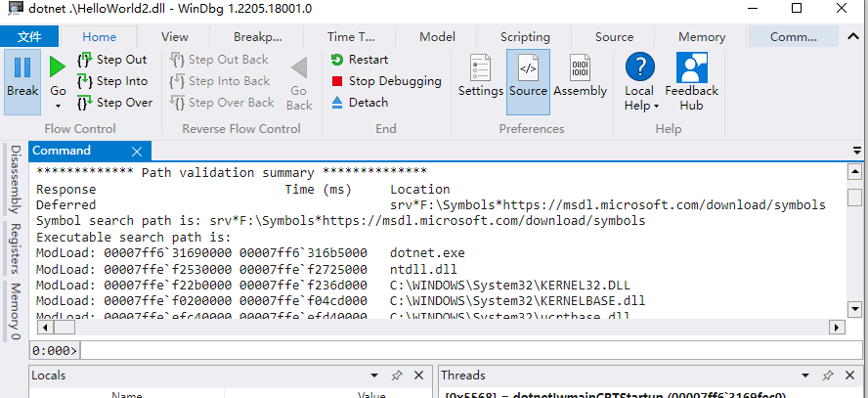Viewport: 868px width, 398px height.
Task: Open the dropdown arrow under Go
Action: click(x=58, y=106)
